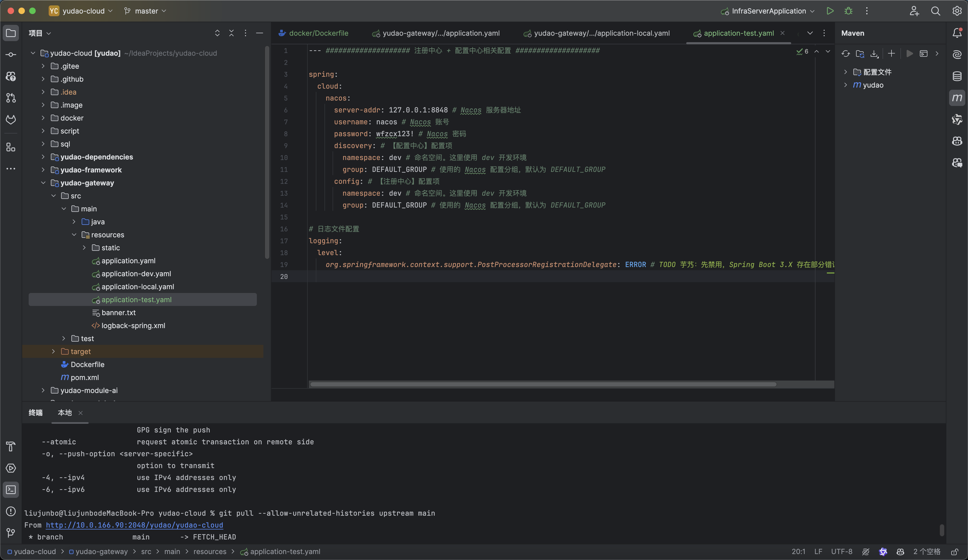Switch to application-local.yaml tab
Image resolution: width=968 pixels, height=560 pixels.
(596, 34)
